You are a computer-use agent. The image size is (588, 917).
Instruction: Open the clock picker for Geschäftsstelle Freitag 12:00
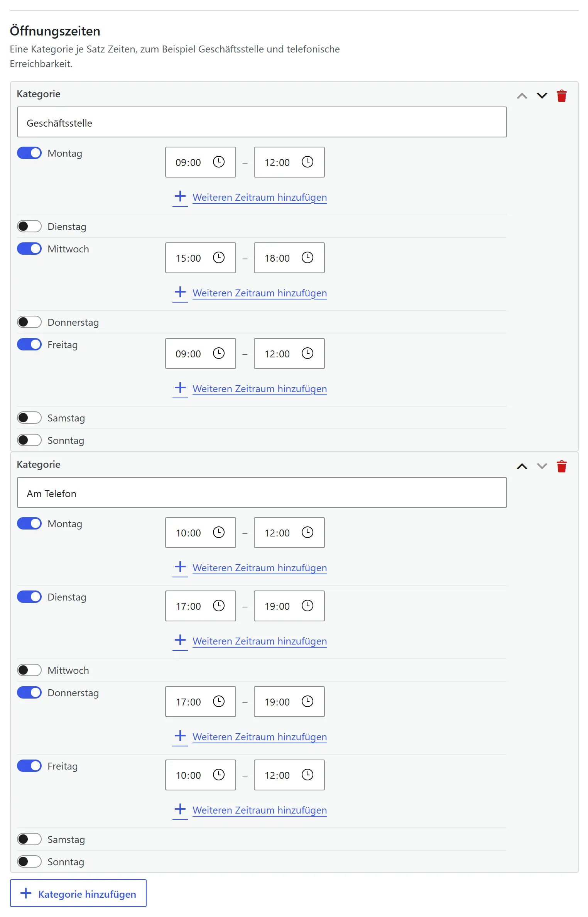click(308, 353)
